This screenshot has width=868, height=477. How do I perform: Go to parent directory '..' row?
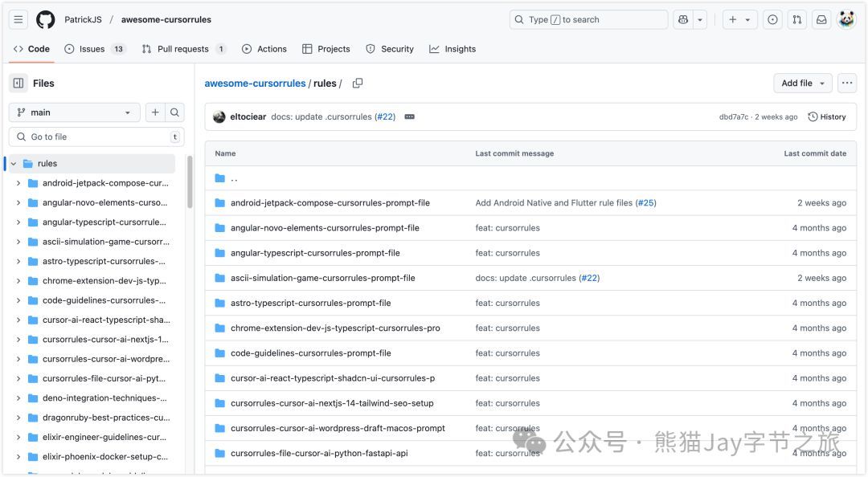tap(234, 178)
